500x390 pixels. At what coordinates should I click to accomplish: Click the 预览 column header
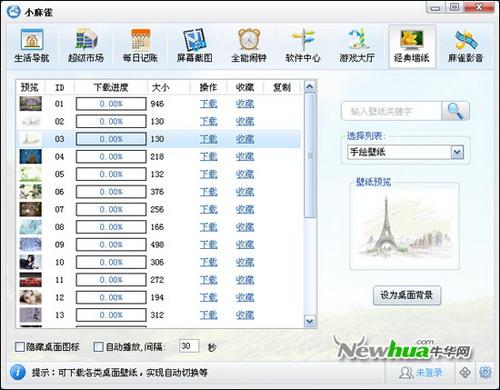tap(30, 87)
